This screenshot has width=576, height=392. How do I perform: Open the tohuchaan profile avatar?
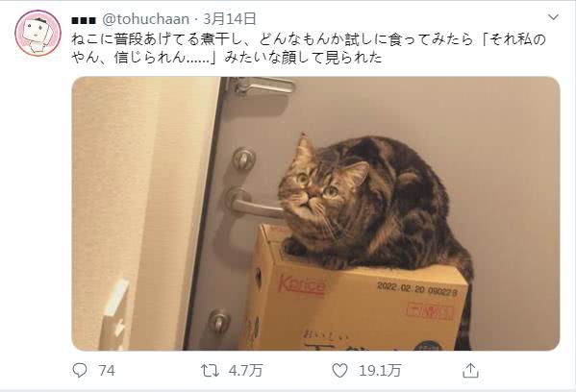pos(38,33)
